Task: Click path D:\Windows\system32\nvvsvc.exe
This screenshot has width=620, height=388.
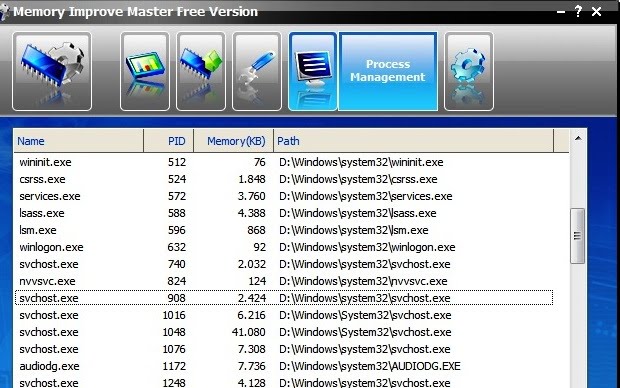Action: [363, 281]
